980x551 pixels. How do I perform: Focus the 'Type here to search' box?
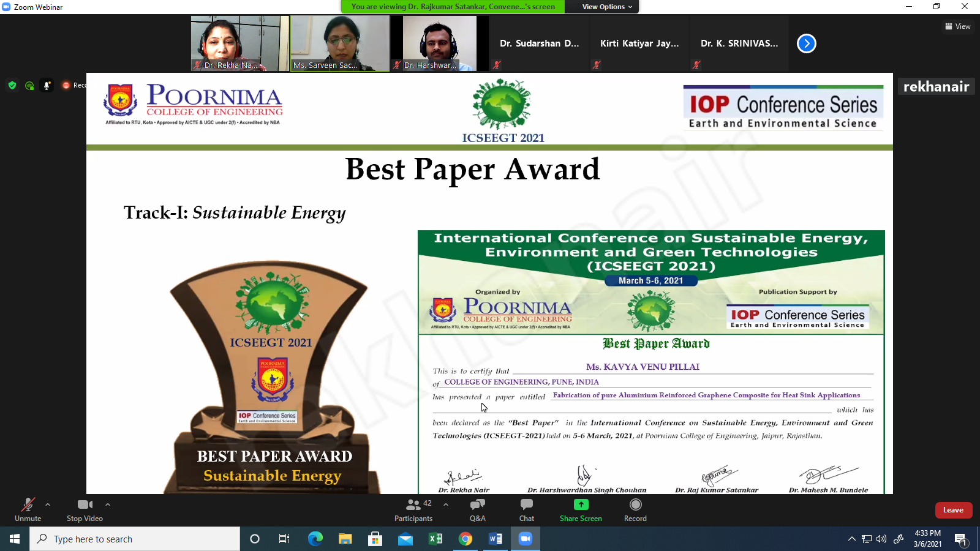point(135,539)
